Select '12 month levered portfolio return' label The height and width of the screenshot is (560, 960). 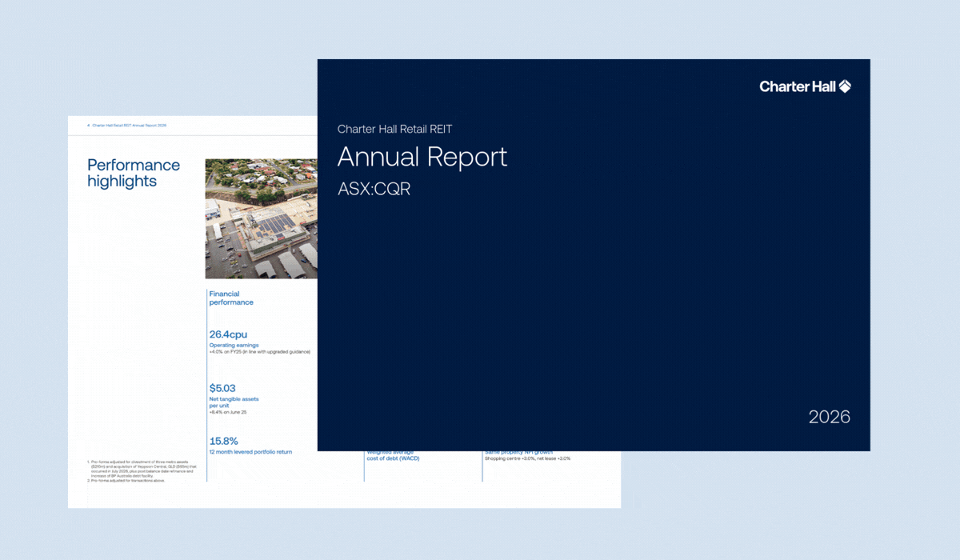click(250, 452)
